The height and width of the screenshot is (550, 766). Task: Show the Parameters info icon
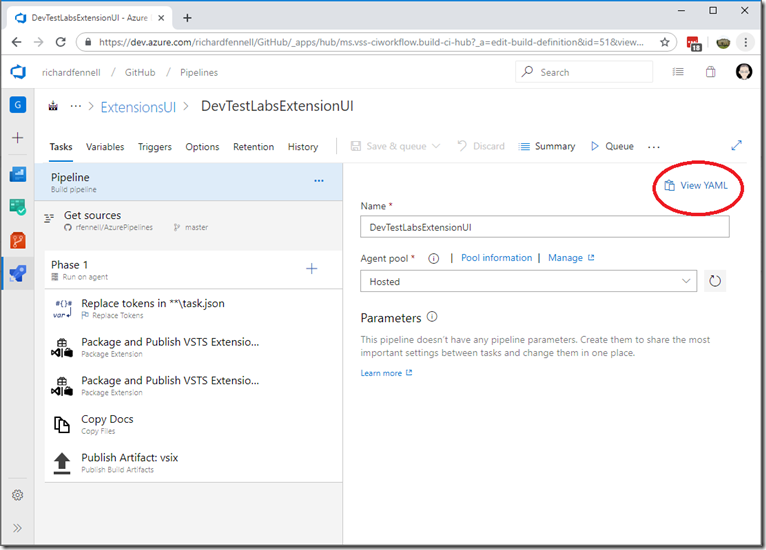coord(432,317)
